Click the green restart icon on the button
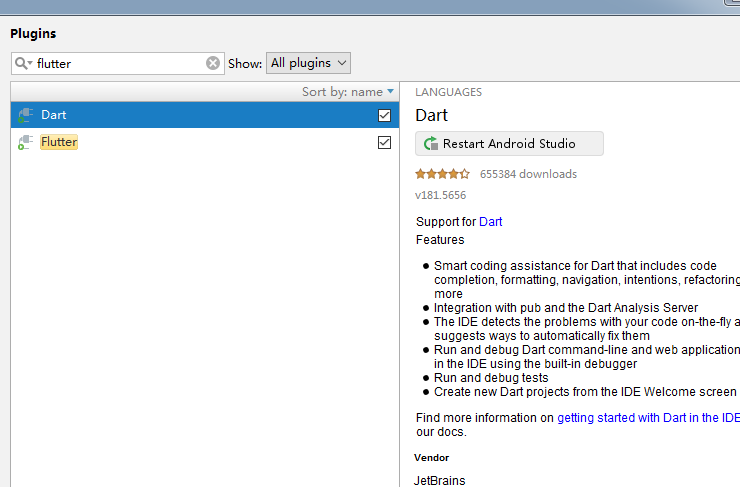 (431, 143)
